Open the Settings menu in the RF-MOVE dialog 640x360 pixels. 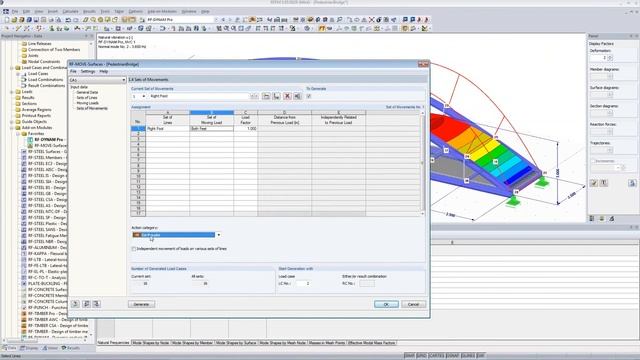[x=88, y=71]
